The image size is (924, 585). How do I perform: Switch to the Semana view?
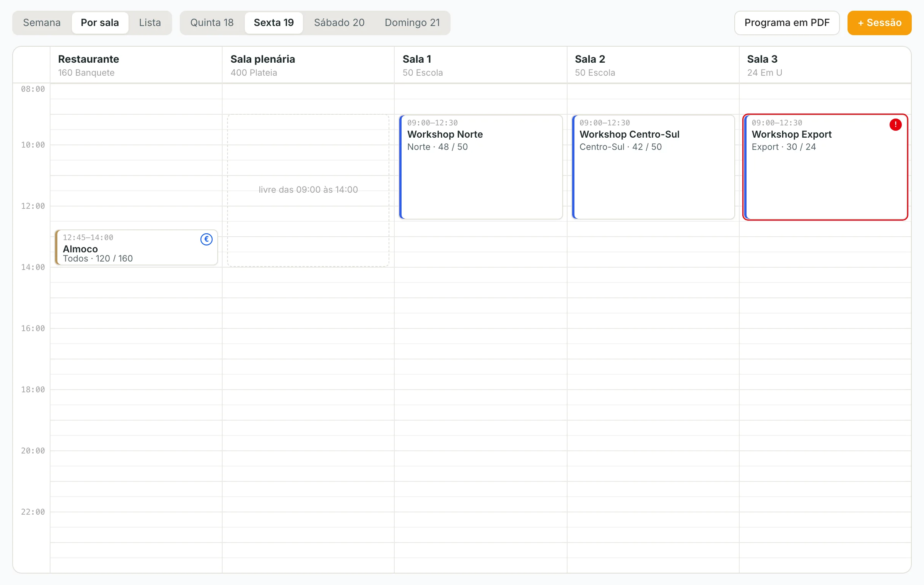tap(42, 23)
